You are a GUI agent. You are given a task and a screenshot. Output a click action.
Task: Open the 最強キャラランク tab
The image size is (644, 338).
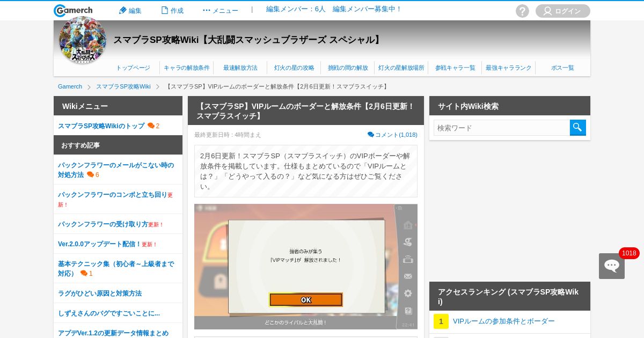coord(509,68)
